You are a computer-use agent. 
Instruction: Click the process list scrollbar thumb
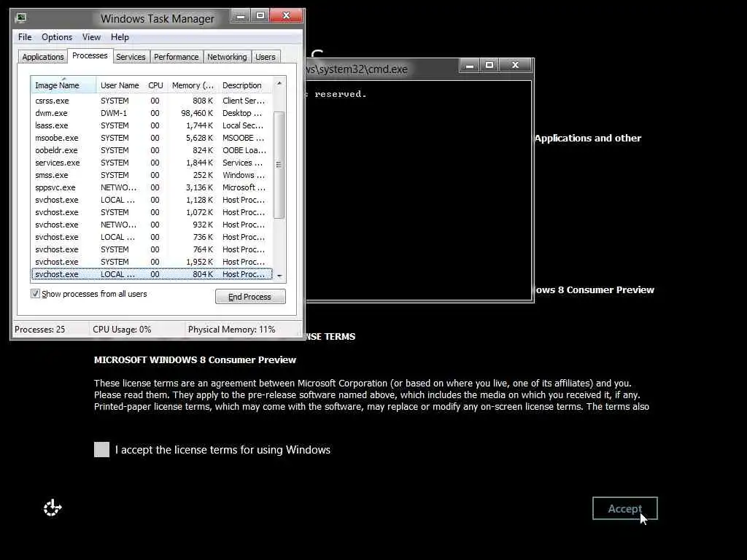[x=279, y=165]
